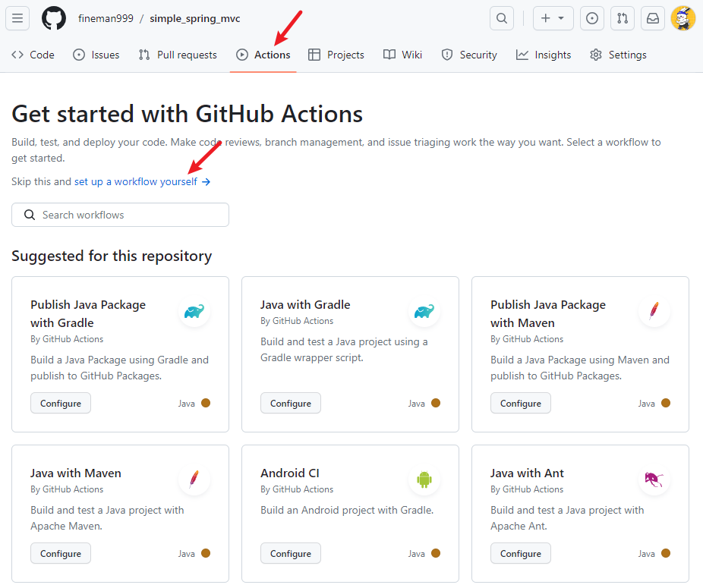
Task: Open the issues circle icon in header
Action: [592, 18]
